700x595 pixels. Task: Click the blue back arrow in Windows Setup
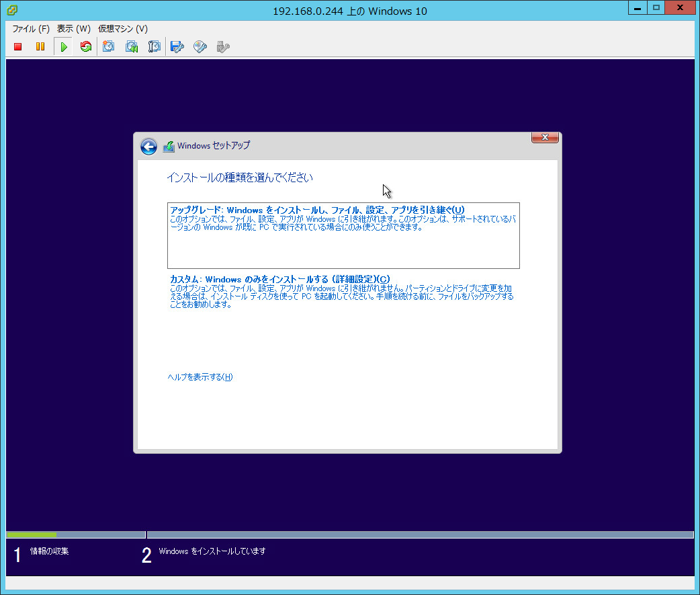point(148,147)
